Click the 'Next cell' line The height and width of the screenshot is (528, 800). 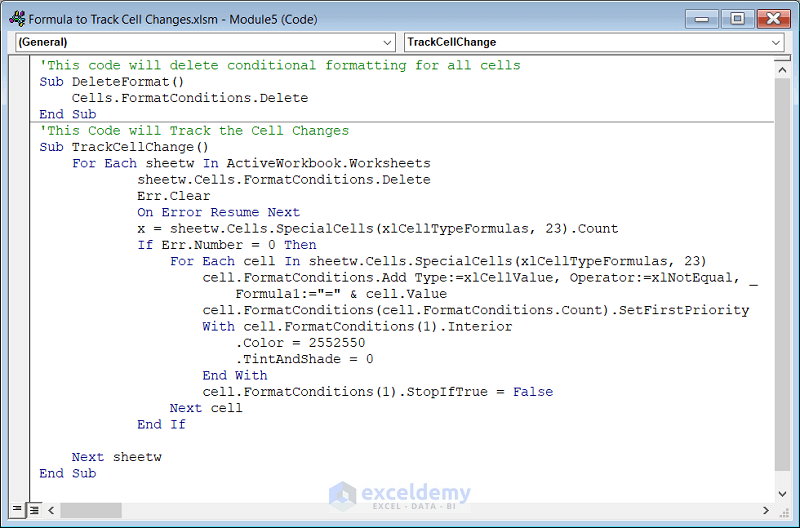point(206,408)
